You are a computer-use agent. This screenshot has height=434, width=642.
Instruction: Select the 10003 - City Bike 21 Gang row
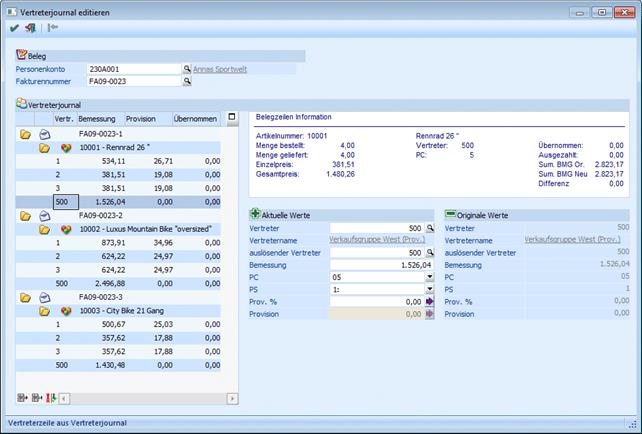click(120, 310)
